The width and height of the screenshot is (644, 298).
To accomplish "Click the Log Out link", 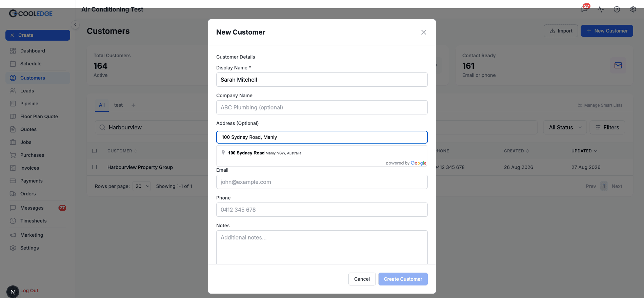I will tap(29, 291).
